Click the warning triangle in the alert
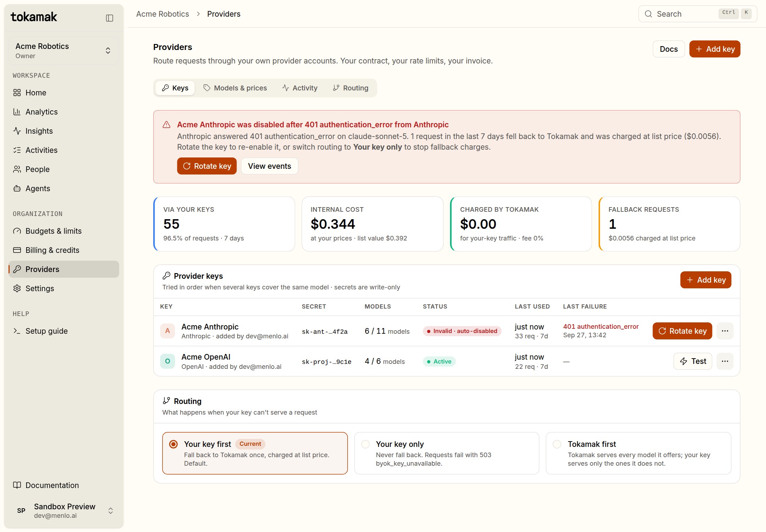The image size is (766, 532). point(166,125)
